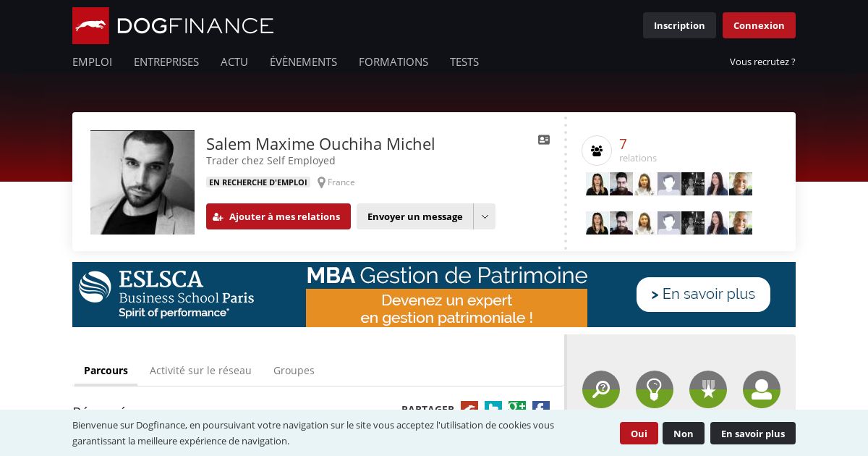Share the profile via the Facebook icon

(541, 406)
